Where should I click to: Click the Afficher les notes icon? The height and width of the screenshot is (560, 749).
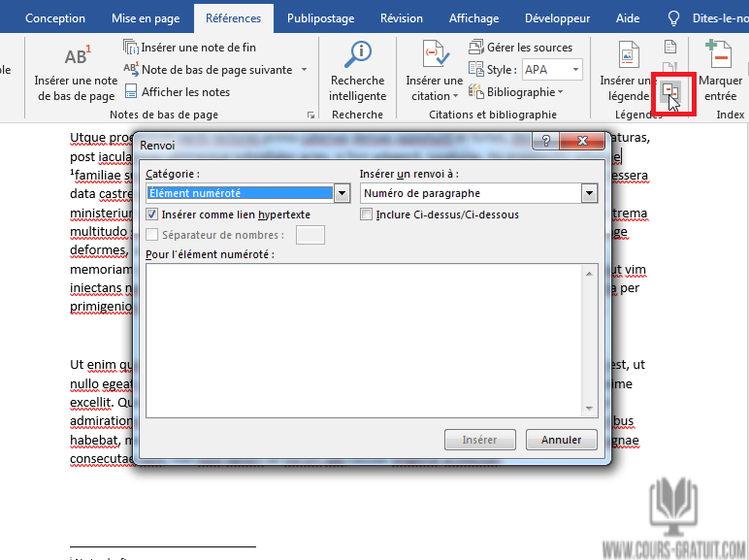(x=132, y=92)
